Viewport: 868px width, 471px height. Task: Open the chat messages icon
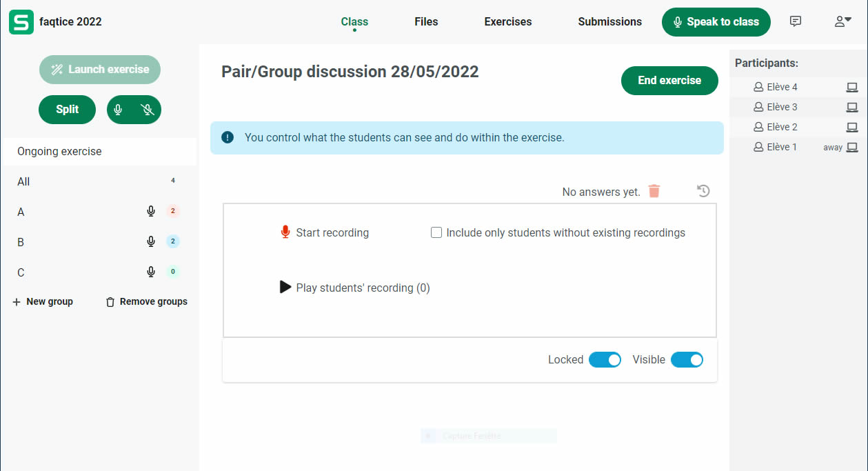click(x=796, y=21)
